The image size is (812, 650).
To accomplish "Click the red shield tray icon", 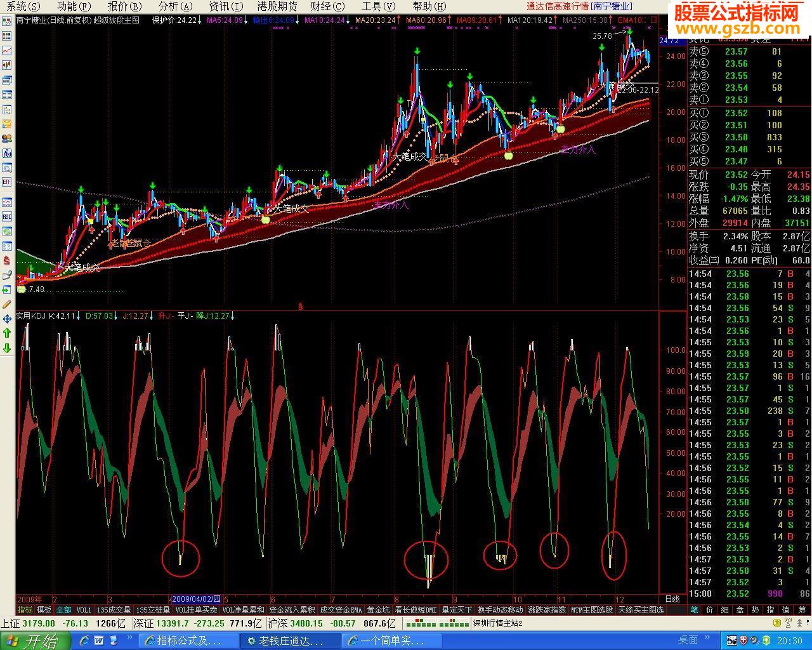I will (744, 641).
